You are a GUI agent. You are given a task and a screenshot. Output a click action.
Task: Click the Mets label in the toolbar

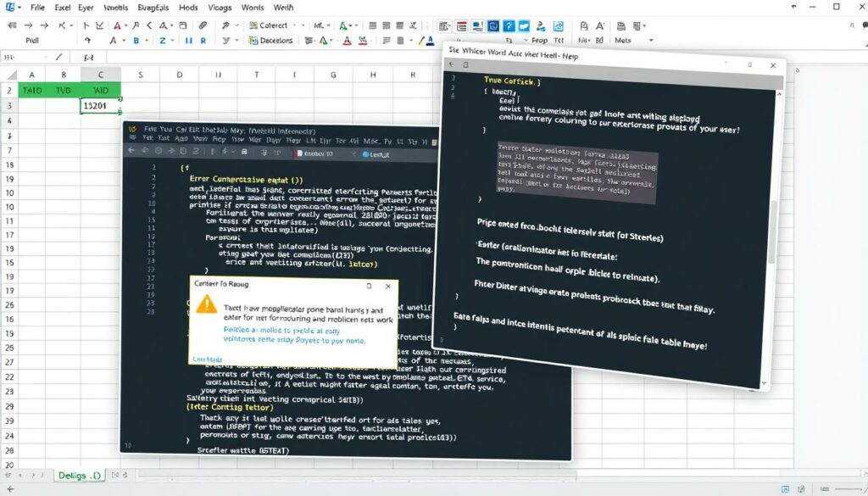pos(623,41)
